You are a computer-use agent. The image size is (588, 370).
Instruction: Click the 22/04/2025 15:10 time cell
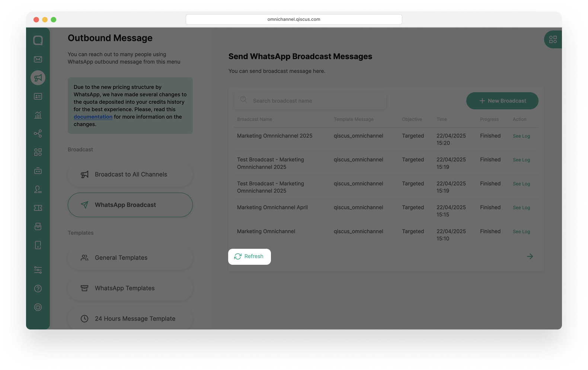tap(451, 235)
